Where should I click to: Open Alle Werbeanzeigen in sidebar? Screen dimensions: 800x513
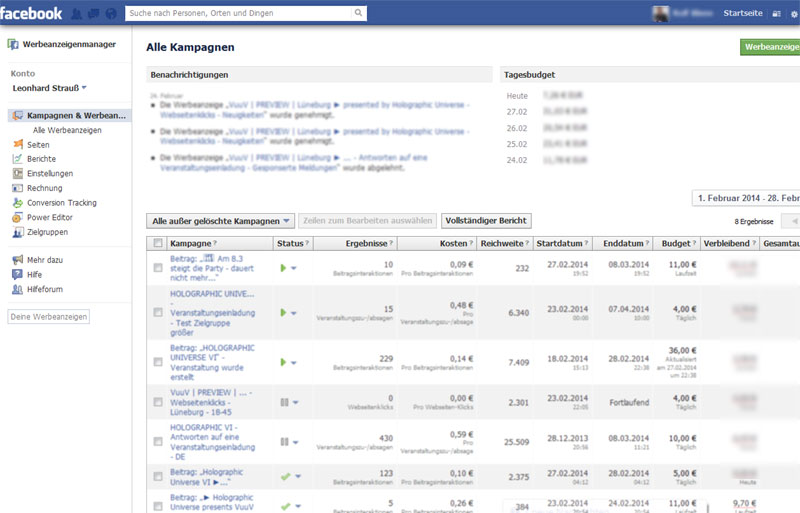[67, 130]
